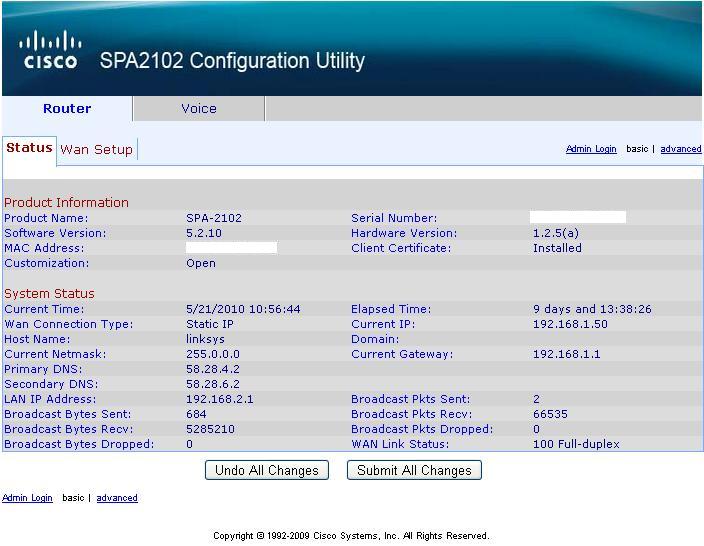Click the Current IP value 192.168.1.50
The image size is (704, 546).
(570, 324)
